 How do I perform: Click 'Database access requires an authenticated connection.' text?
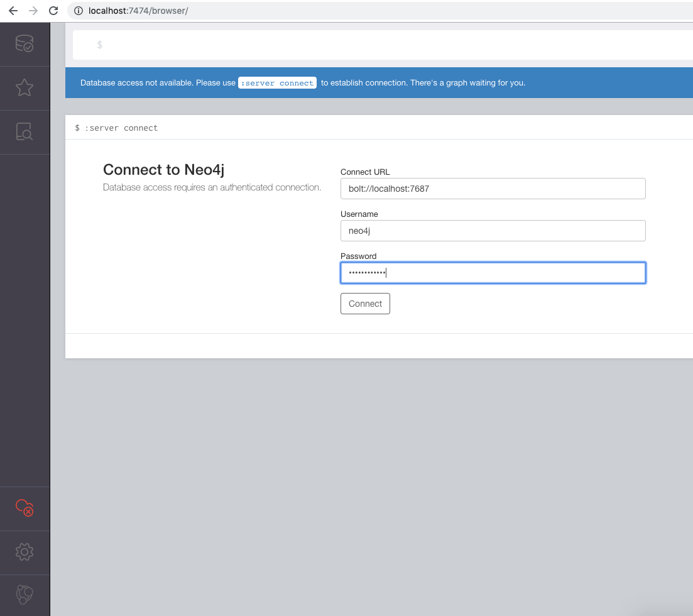click(212, 187)
